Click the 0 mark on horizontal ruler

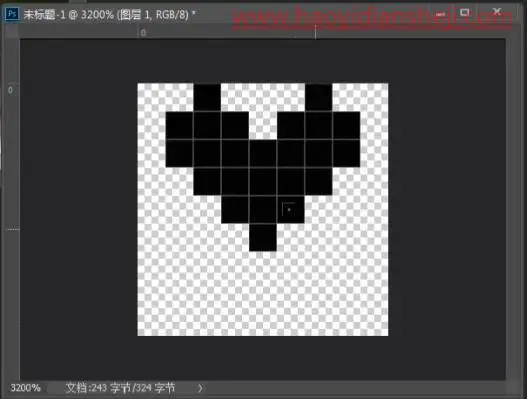(x=143, y=33)
